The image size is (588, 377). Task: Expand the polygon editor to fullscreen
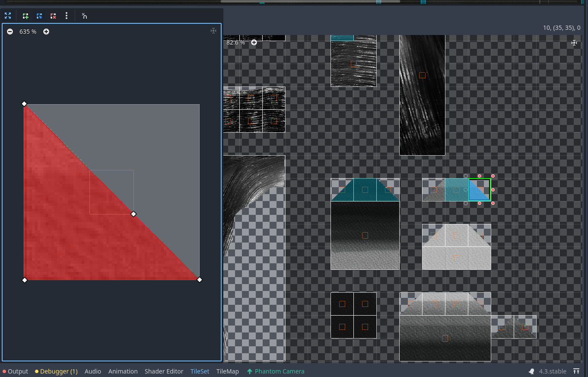pos(8,16)
